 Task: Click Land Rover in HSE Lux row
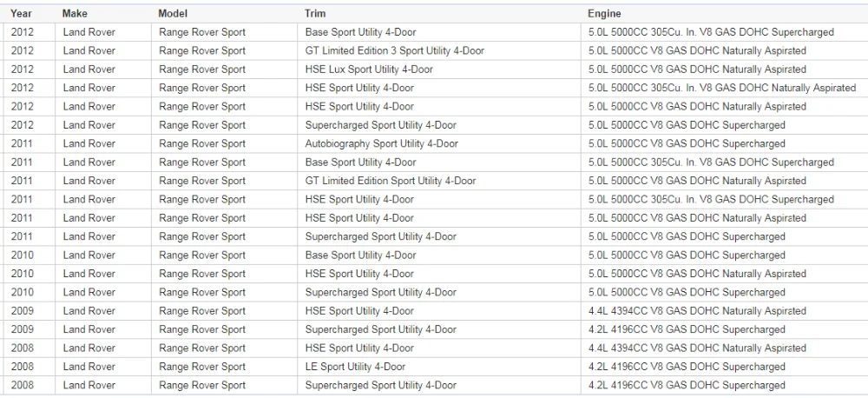tap(89, 70)
